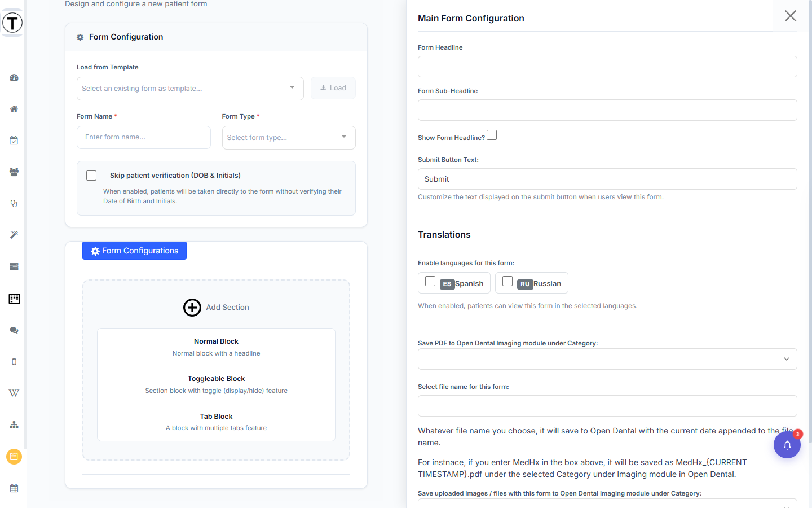Click the yellow circular calendar icon
Screen dimensions: 812x508
tap(14, 457)
